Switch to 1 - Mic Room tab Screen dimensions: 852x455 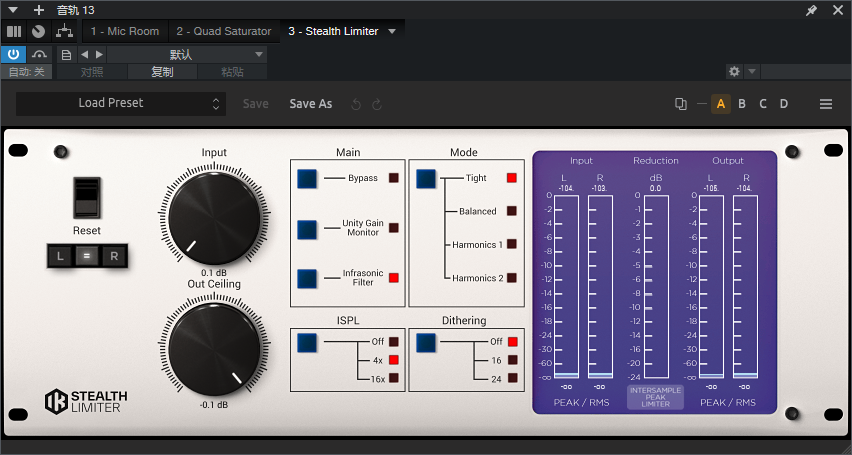pyautogui.click(x=125, y=32)
